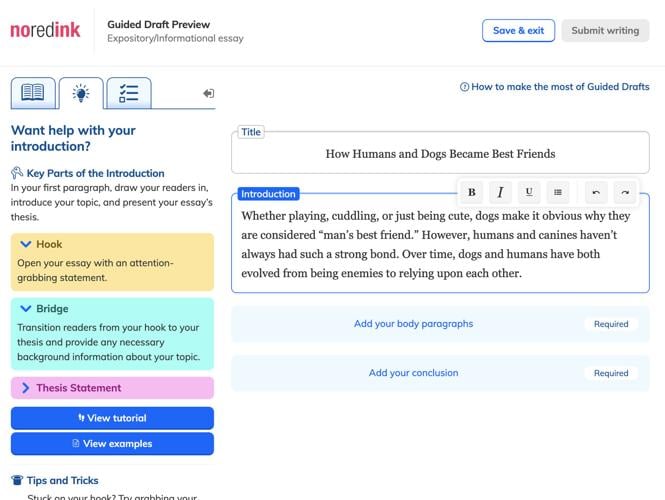This screenshot has width=665, height=500.
Task: Click the noredink logo
Action: pos(45,30)
